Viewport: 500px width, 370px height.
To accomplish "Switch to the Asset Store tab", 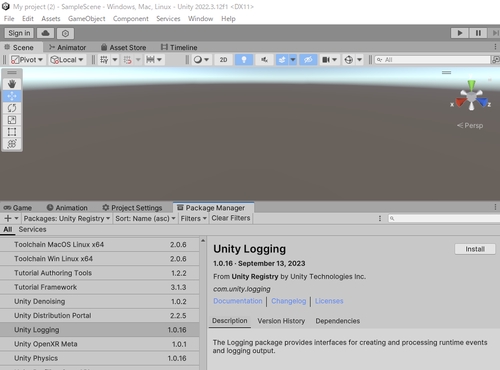I will coord(123,47).
